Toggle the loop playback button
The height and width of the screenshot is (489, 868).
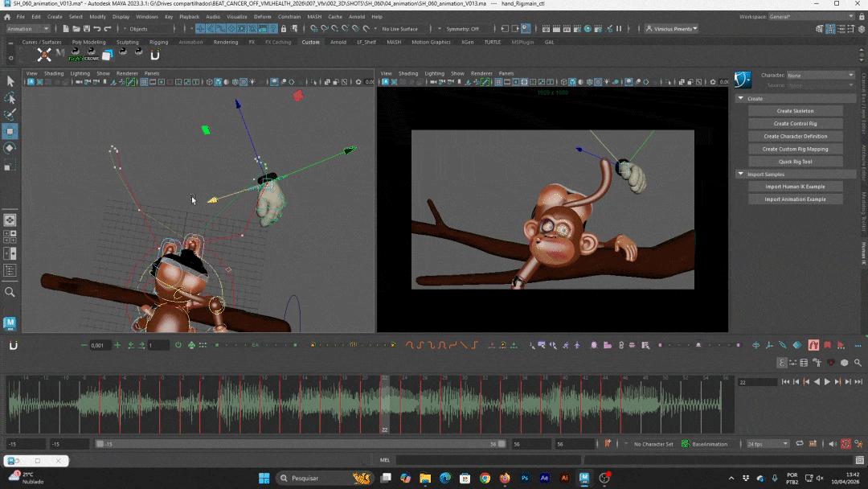tap(798, 444)
